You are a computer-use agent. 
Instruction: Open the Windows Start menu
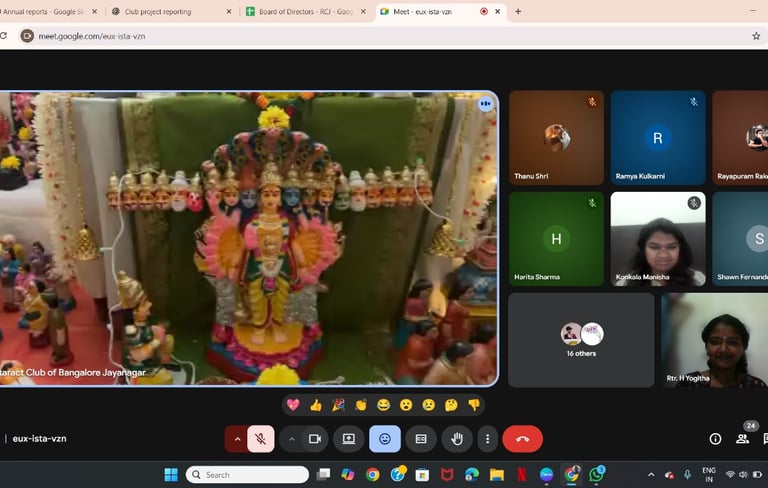point(171,474)
